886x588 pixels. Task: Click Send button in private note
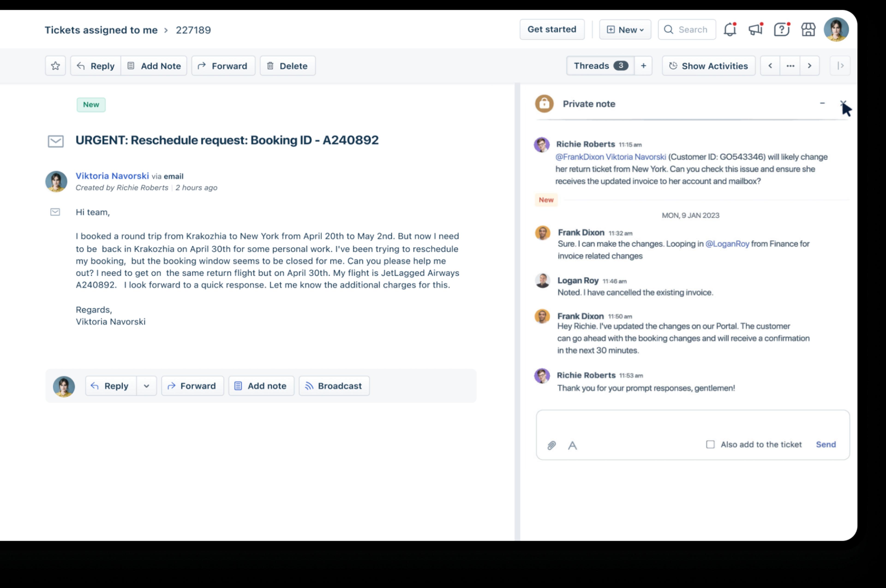click(x=826, y=444)
